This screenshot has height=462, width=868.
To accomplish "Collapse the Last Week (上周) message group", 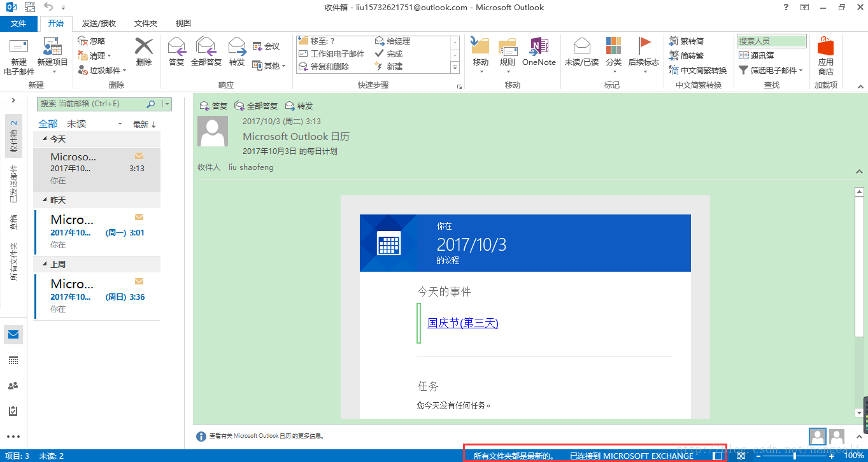I will 45,264.
